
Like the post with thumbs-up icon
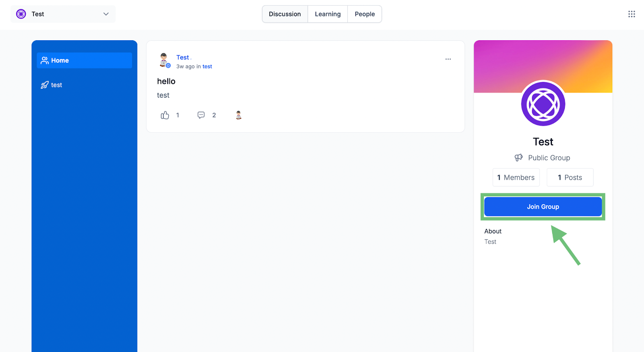(x=165, y=115)
